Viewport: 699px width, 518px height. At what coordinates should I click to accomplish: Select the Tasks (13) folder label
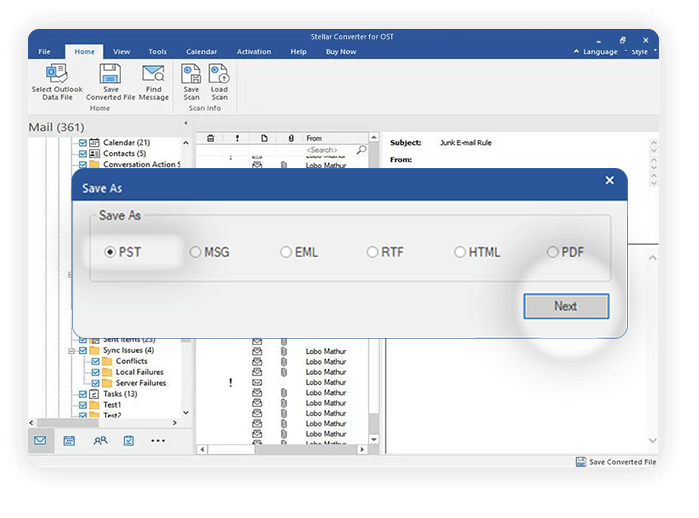point(120,394)
